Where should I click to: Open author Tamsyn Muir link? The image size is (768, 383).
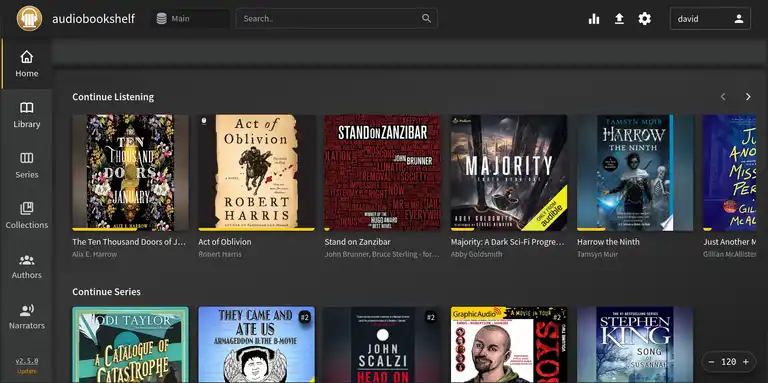(x=598, y=254)
